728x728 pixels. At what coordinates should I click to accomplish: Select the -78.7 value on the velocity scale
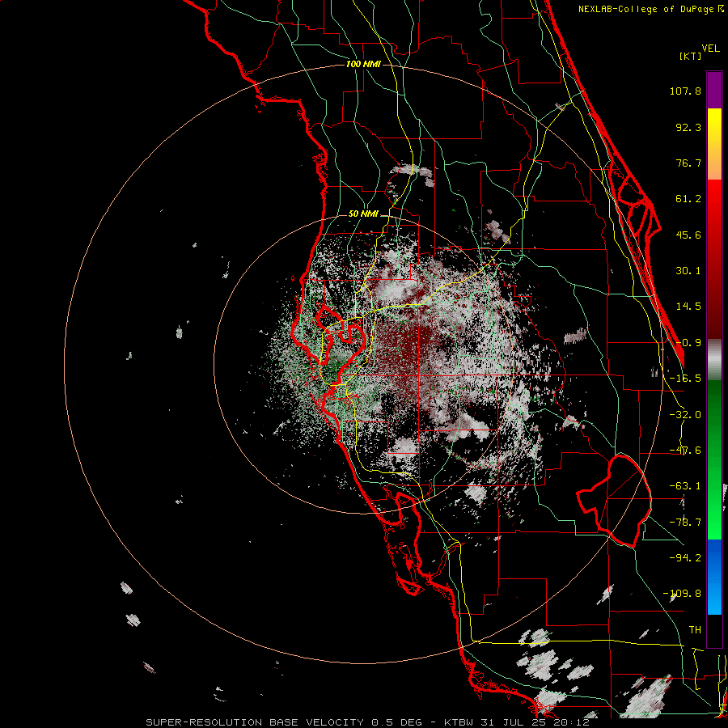tap(685, 523)
